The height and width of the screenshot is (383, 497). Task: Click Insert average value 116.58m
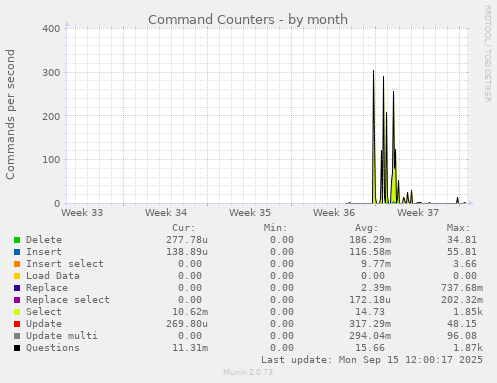[x=370, y=252]
